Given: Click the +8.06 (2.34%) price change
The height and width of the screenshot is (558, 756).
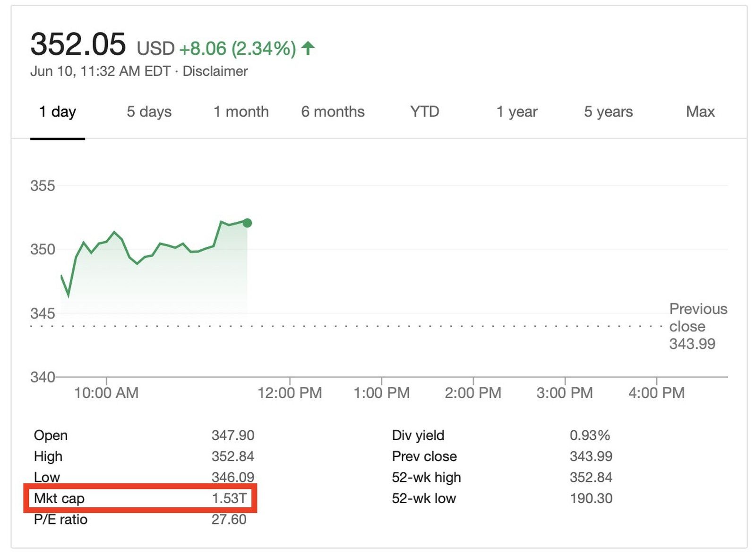Looking at the screenshot, I should tap(237, 48).
